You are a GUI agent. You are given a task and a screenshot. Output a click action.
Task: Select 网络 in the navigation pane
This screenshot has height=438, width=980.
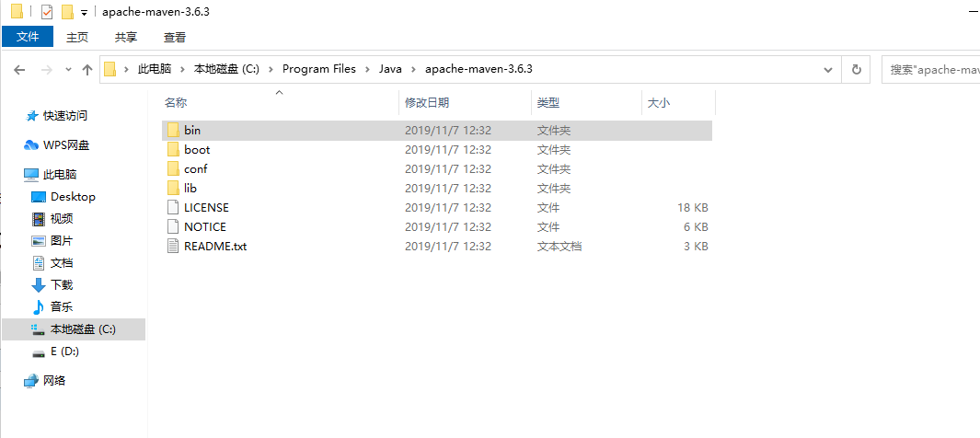coord(54,381)
